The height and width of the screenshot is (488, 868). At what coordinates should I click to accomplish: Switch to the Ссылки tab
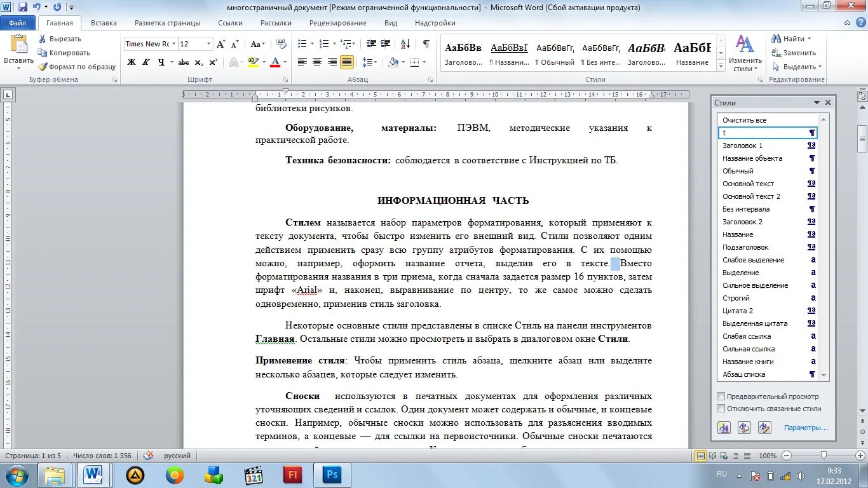(230, 23)
